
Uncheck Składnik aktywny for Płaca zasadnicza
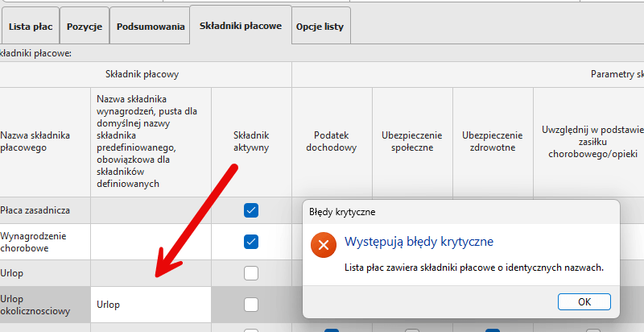[x=251, y=210]
